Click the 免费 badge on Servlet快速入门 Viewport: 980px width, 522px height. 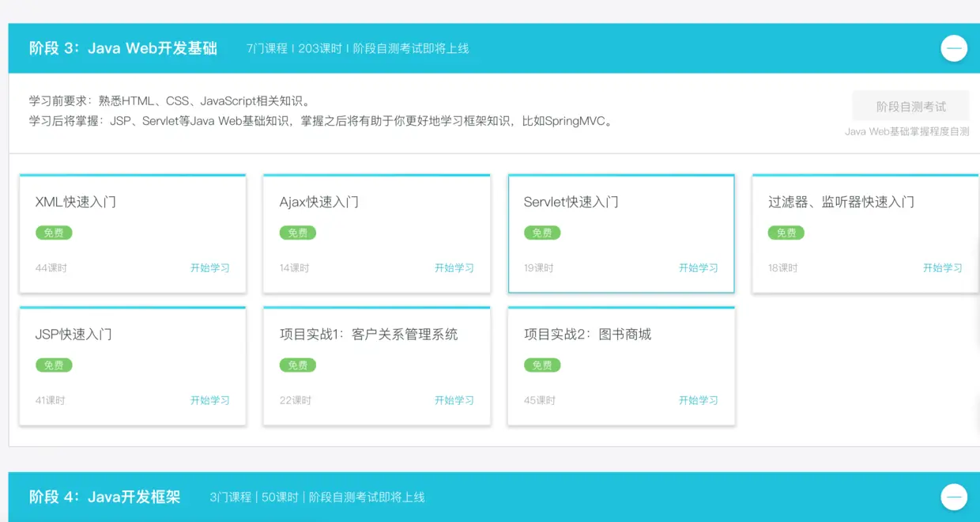tap(542, 233)
